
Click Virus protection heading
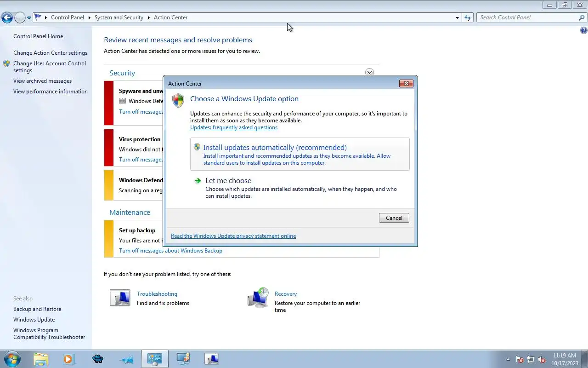coord(140,139)
